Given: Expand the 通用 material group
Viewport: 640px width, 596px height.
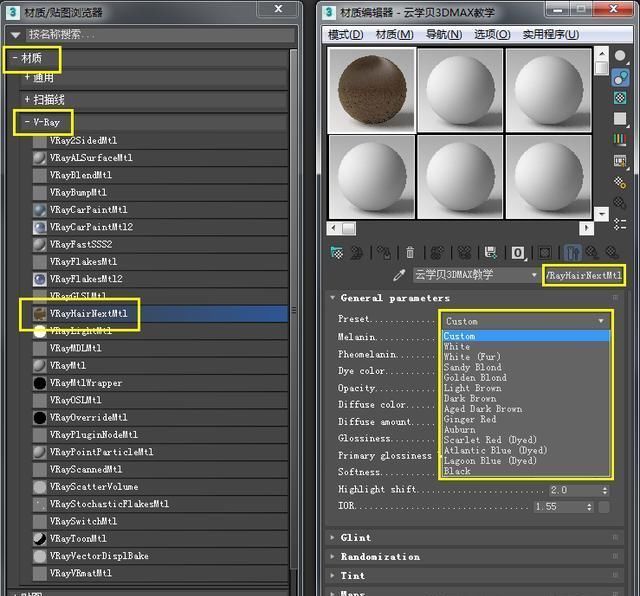Looking at the screenshot, I should 27,76.
